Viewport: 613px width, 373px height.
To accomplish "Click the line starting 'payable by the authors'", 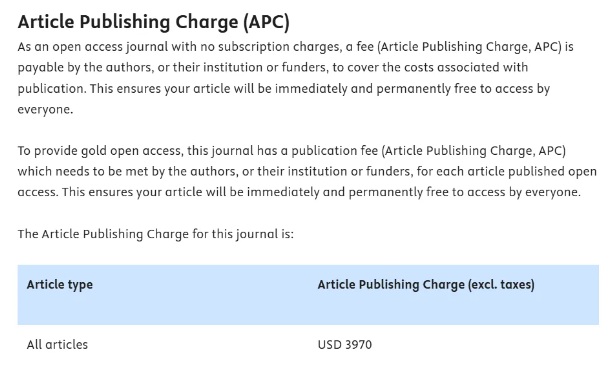I will (x=273, y=68).
